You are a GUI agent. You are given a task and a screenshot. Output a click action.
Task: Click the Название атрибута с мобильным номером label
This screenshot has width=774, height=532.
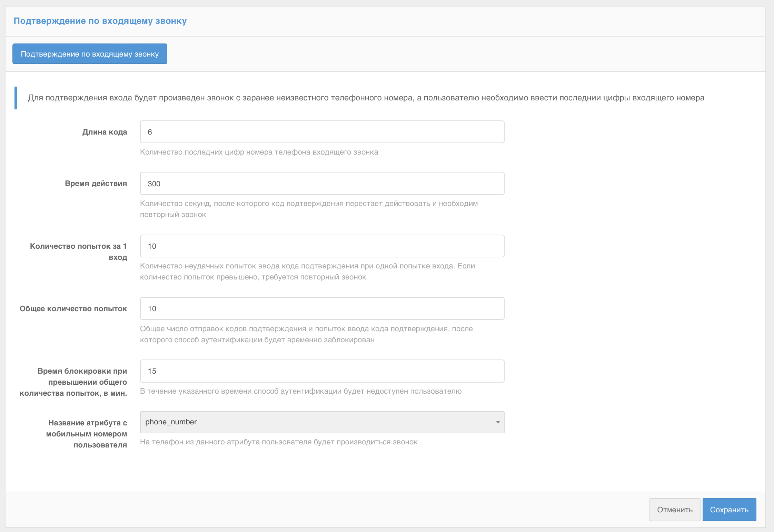(87, 434)
